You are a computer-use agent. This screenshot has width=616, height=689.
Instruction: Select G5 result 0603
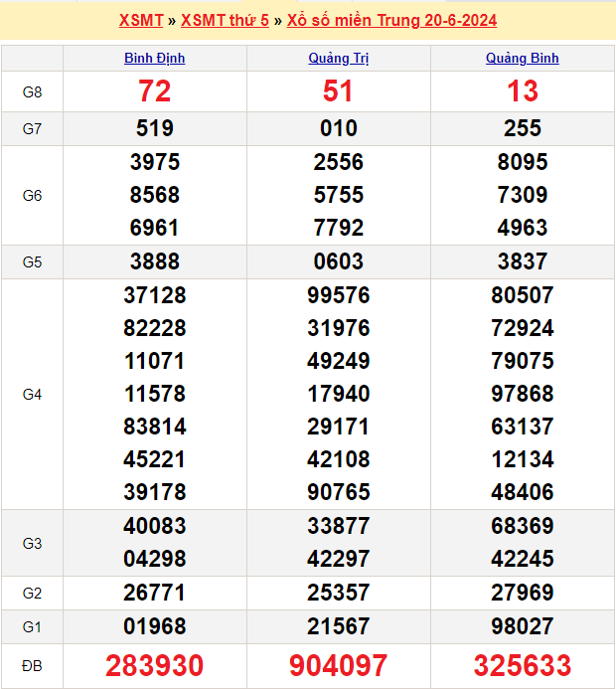338,261
